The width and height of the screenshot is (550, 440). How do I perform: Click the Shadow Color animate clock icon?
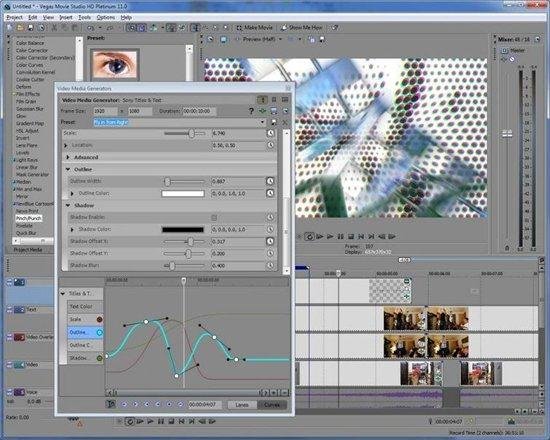point(270,229)
